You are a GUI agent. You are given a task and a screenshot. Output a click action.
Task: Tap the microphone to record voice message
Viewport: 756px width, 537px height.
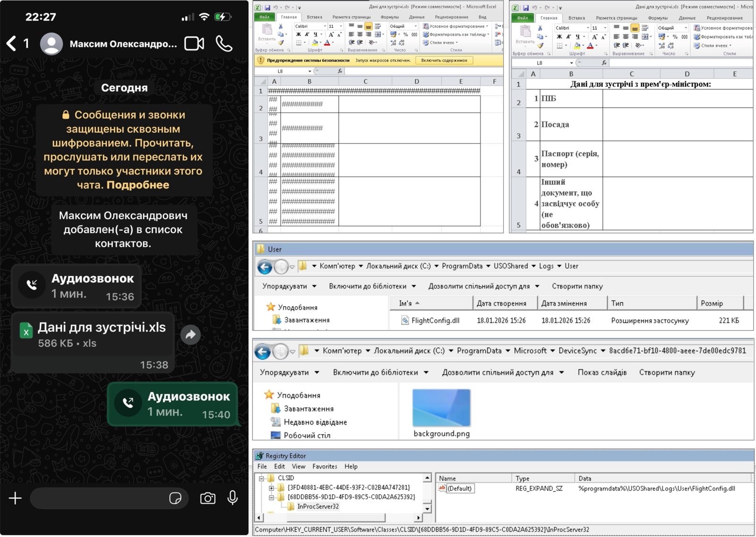[x=232, y=498]
